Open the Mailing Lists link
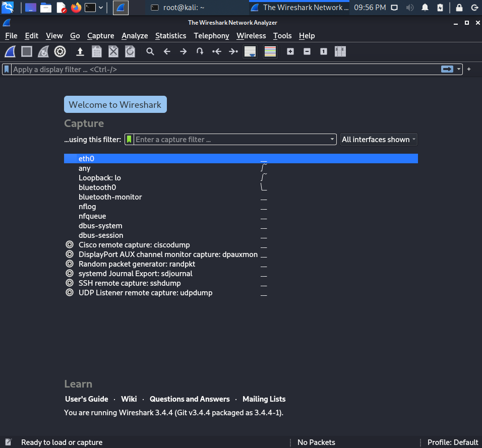The image size is (482, 448). coord(264,399)
